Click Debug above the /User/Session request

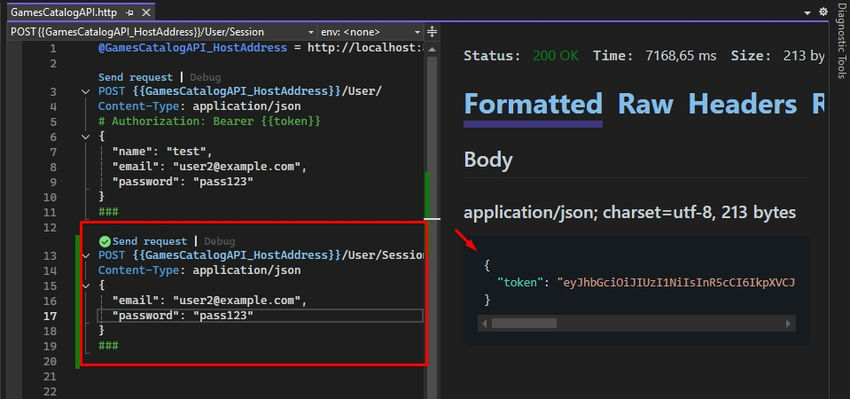pos(219,242)
